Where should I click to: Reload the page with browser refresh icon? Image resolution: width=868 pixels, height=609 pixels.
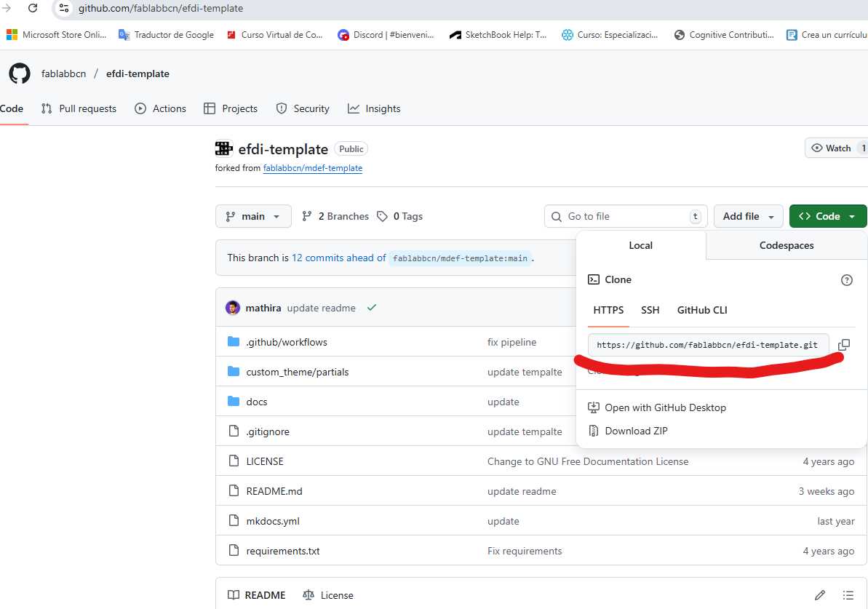(33, 9)
